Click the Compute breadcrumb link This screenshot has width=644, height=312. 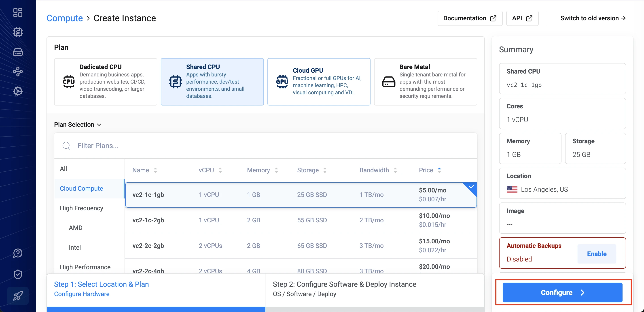[64, 18]
